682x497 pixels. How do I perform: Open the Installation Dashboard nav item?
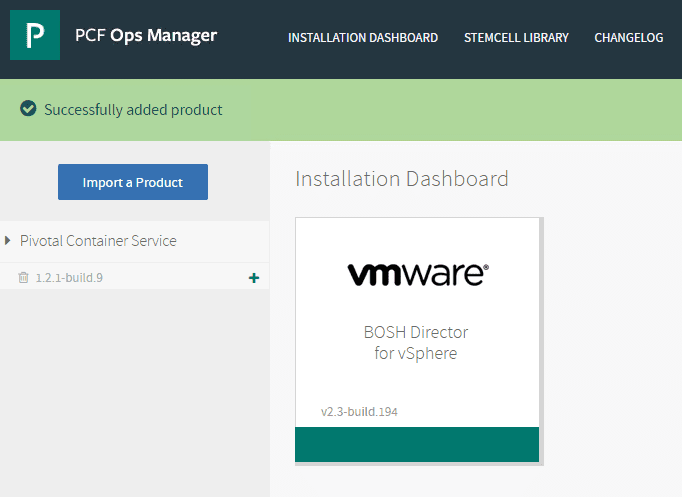click(363, 38)
